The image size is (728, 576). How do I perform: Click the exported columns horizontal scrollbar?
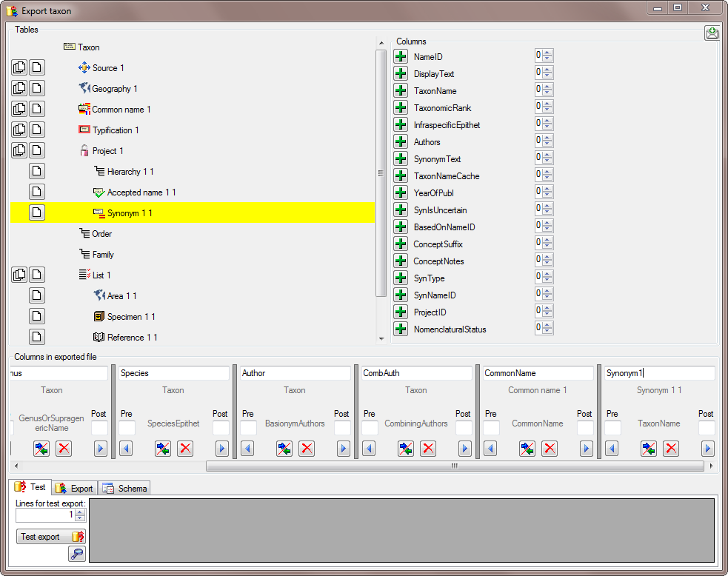click(454, 466)
